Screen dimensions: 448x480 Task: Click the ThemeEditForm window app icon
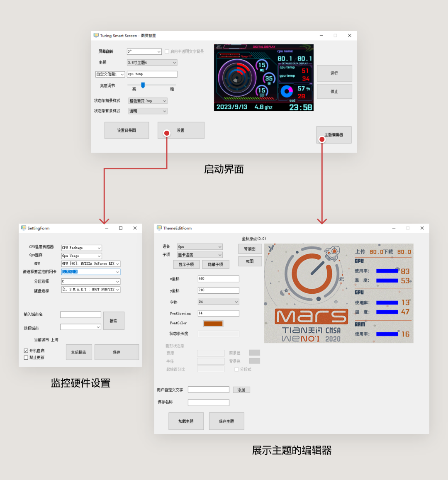159,228
